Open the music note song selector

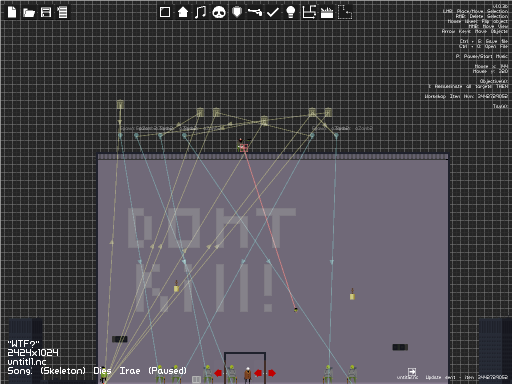(x=200, y=12)
